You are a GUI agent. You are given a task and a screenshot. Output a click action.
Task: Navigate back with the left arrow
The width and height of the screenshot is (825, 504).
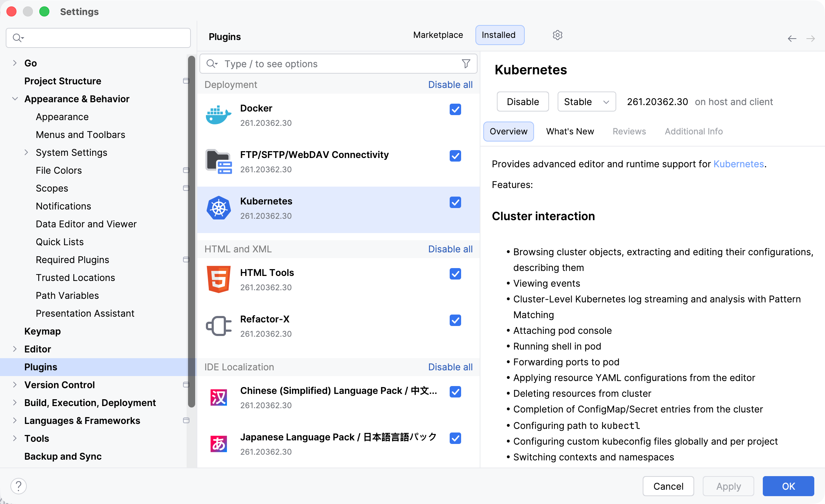click(x=792, y=39)
